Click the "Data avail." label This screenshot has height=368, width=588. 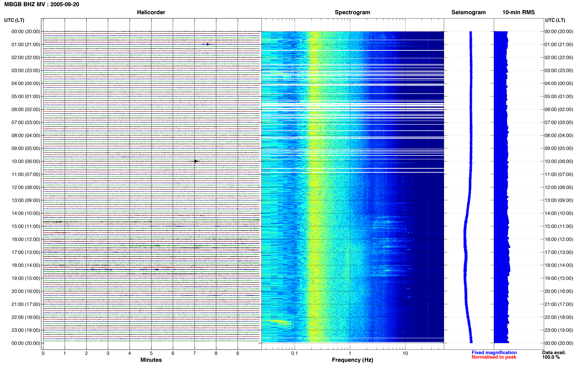pos(554,352)
